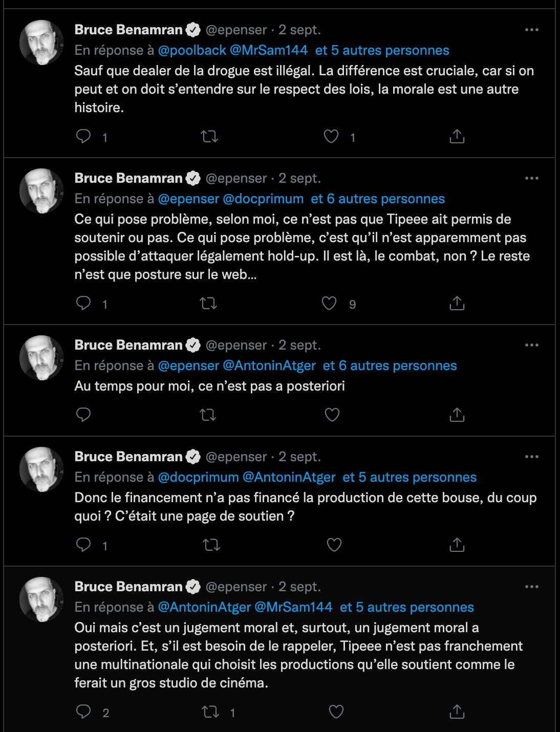
Task: Like the tweet with 9 likes
Action: pos(329,304)
